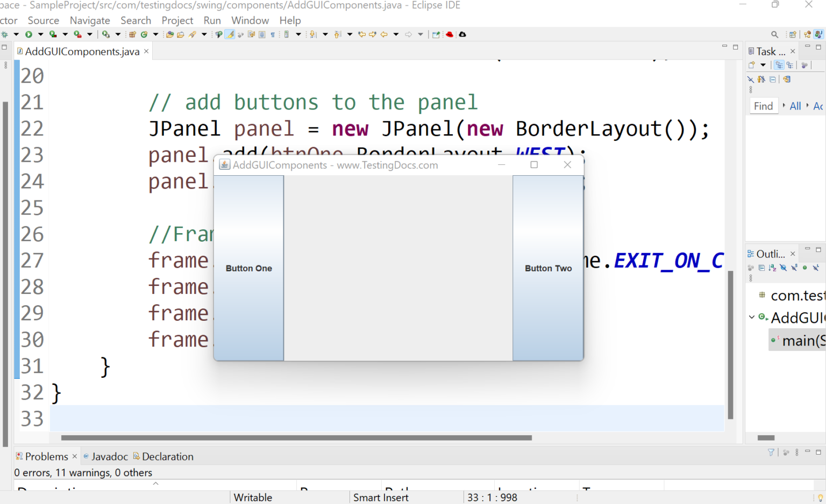Open the new task dropdown in Task List

(763, 65)
